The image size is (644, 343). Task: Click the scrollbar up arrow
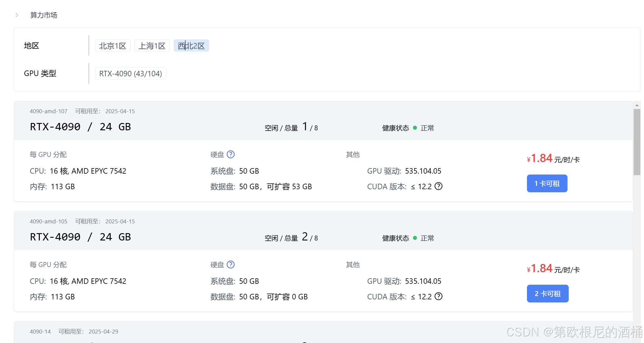[x=637, y=105]
